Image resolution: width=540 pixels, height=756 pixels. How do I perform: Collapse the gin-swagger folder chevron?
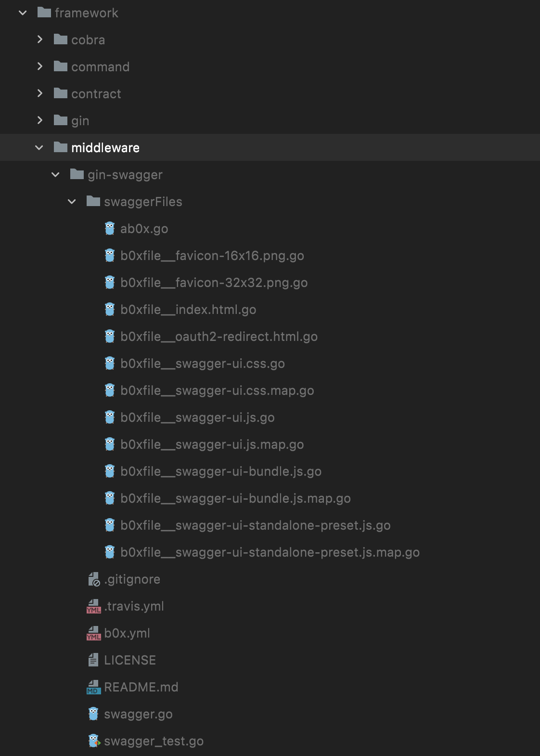click(x=55, y=175)
